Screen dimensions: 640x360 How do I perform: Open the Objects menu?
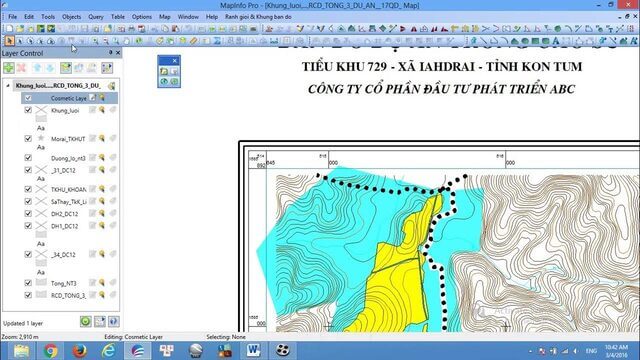(71, 17)
